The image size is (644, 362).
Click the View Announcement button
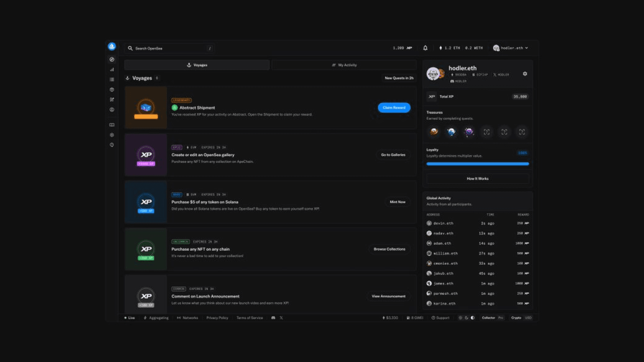pos(388,296)
